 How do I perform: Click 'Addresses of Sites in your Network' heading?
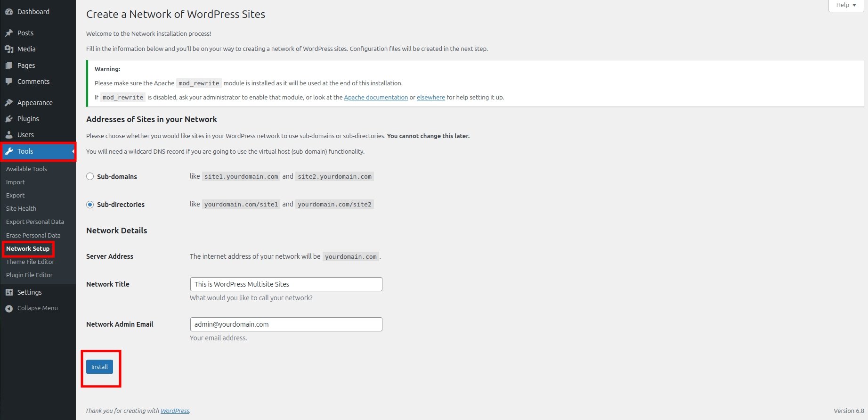coord(152,119)
